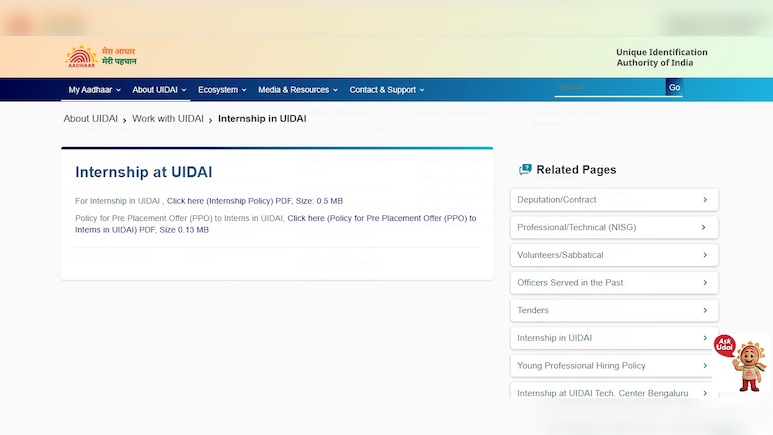Click inside the Search input field

[610, 87]
